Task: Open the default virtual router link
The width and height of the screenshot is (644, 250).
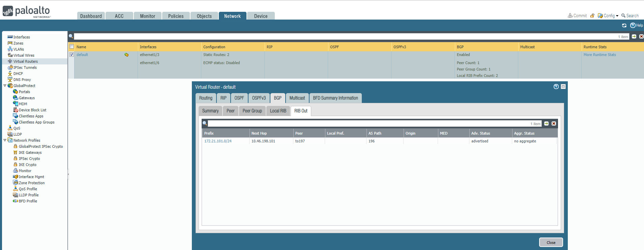Action: (82, 55)
